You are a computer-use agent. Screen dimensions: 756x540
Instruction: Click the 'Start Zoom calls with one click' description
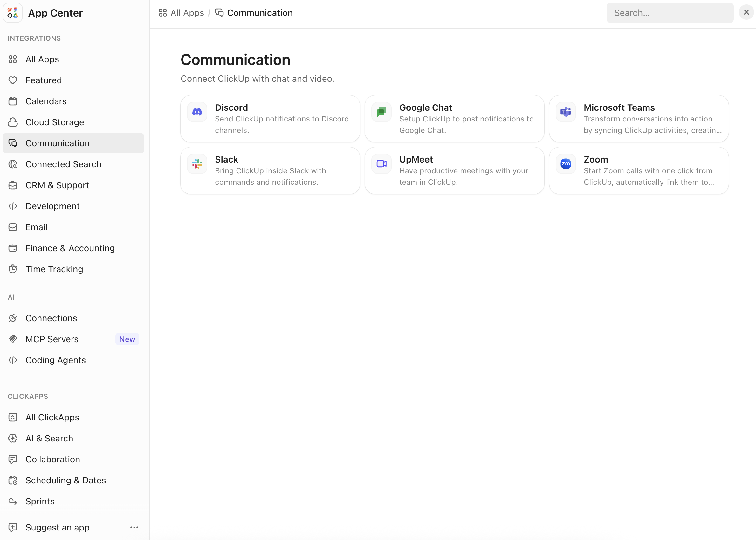pos(649,176)
